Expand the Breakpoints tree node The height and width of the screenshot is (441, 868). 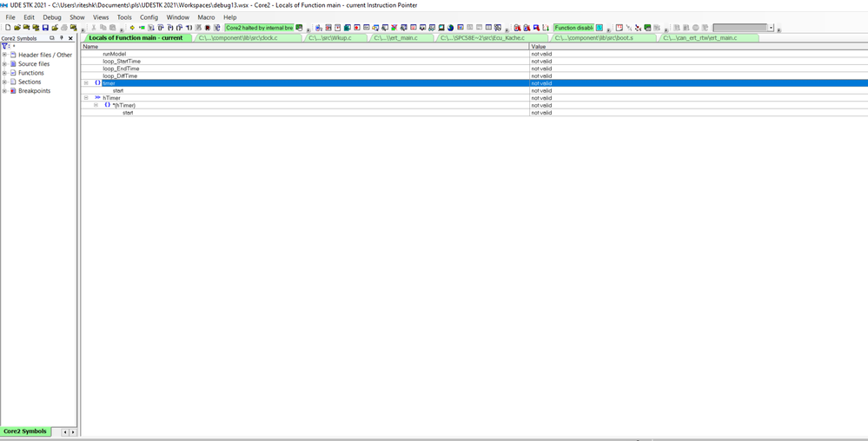coord(4,91)
